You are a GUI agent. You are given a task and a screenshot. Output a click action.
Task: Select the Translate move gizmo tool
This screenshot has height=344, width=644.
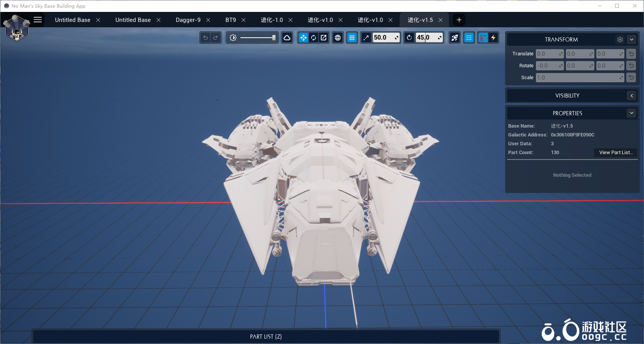[304, 38]
